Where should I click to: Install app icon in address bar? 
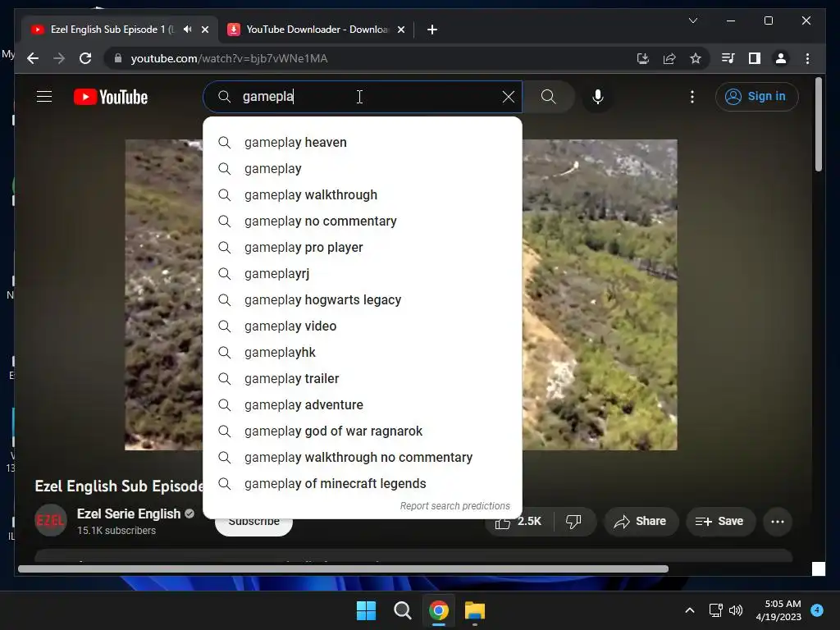click(x=643, y=58)
